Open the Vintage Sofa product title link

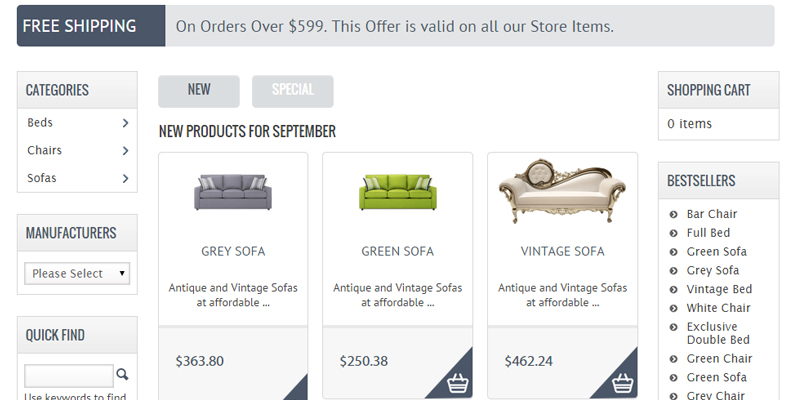(562, 251)
